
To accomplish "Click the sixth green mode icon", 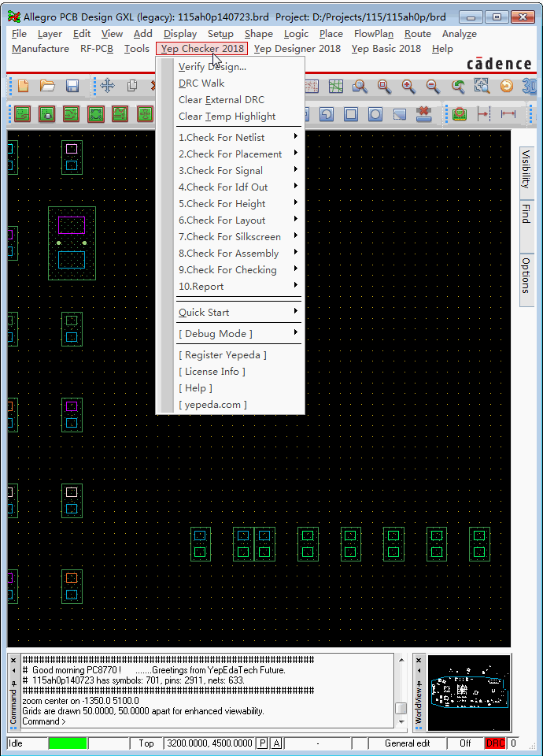I will click(x=145, y=114).
